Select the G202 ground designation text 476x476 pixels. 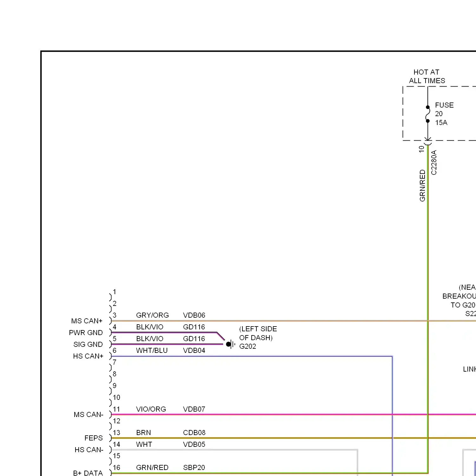click(x=248, y=346)
